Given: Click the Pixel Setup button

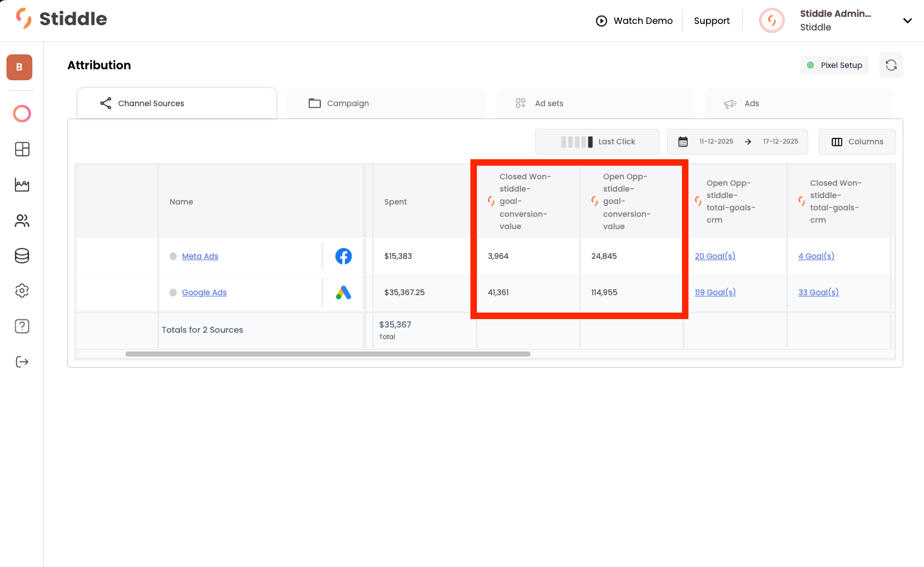Looking at the screenshot, I should pyautogui.click(x=835, y=65).
